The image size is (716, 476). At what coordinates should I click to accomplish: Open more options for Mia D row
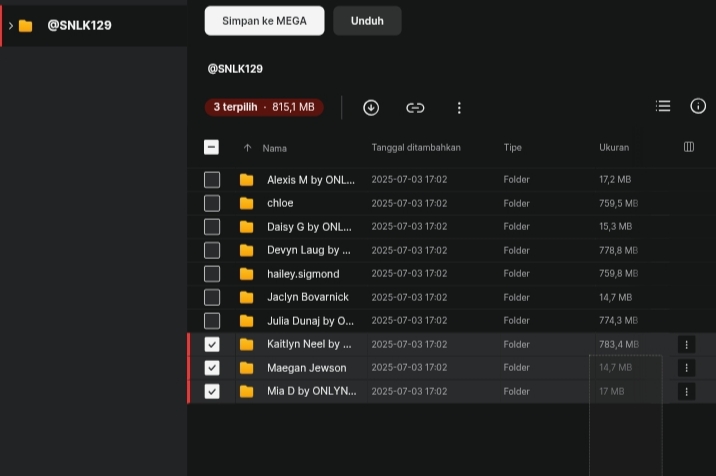pyautogui.click(x=686, y=391)
